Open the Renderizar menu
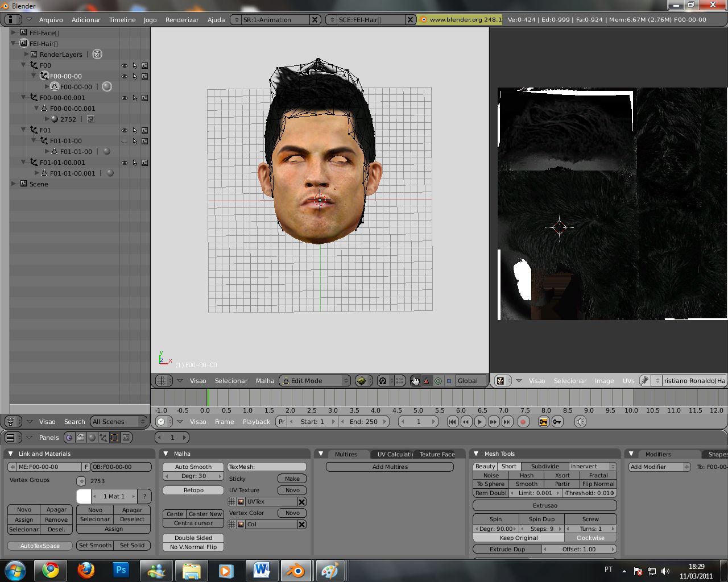 182,20
